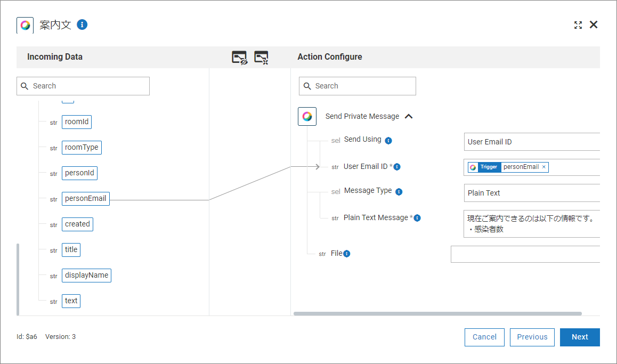This screenshot has height=364, width=617.
Task: Click the info icon beside the 案内文 title
Action: coord(82,25)
